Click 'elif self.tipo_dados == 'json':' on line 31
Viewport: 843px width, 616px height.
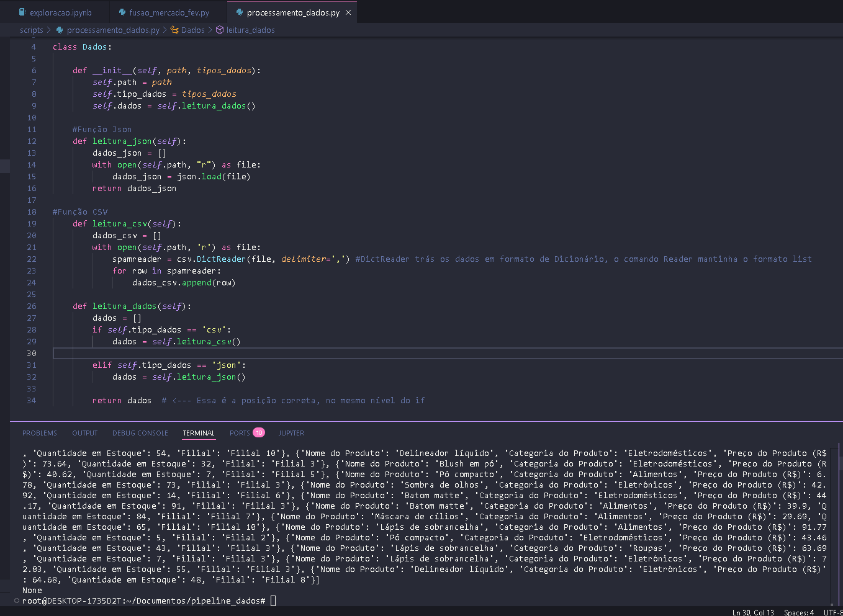point(169,365)
